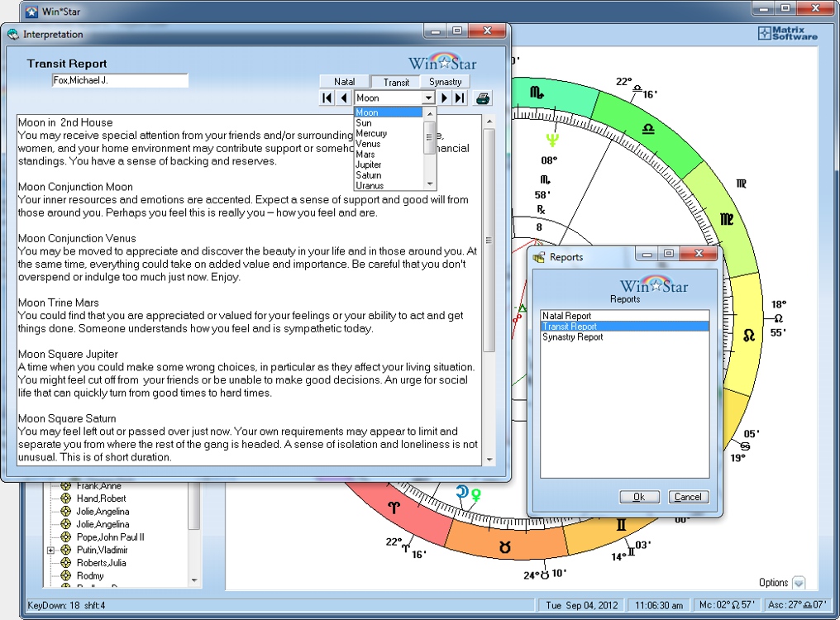
Task: Click the Mc value in status bar
Action: 727,605
